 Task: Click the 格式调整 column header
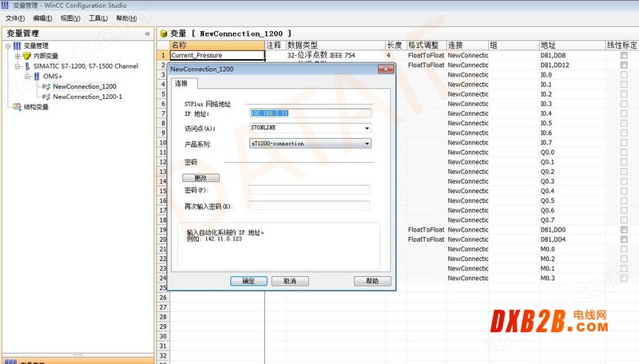427,45
